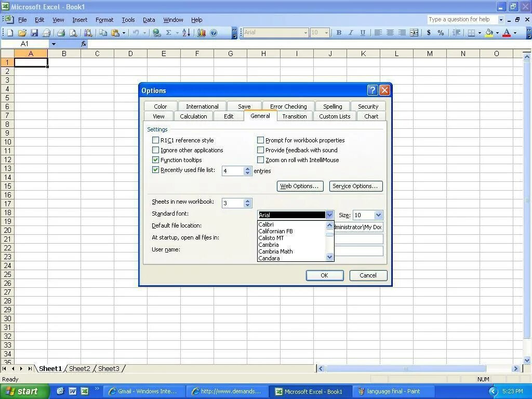Increase the Sheets in new workbook spinner

click(247, 201)
